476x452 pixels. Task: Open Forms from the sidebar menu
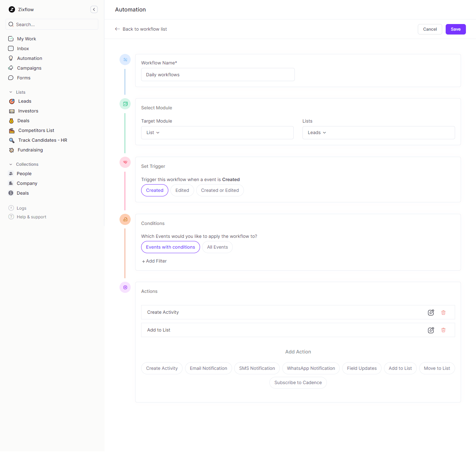(11, 78)
